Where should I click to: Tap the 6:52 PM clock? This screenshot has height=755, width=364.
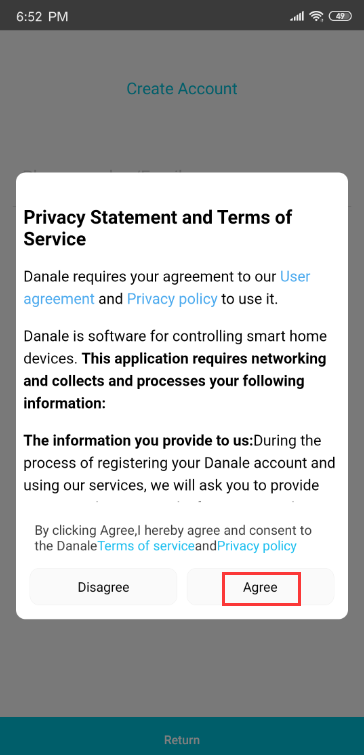click(42, 17)
